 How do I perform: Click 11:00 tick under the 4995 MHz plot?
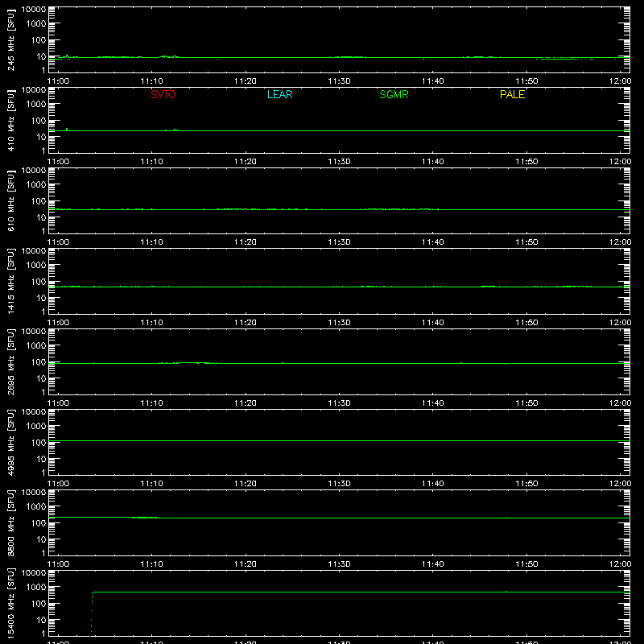pos(58,484)
